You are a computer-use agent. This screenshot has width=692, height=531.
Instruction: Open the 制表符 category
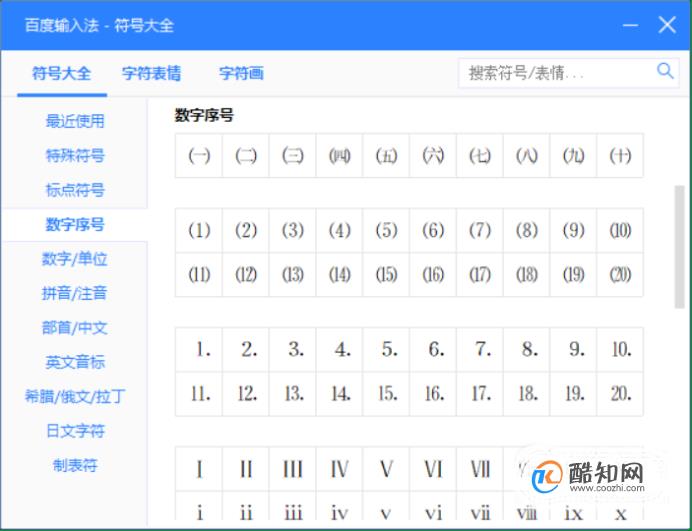[x=75, y=465]
